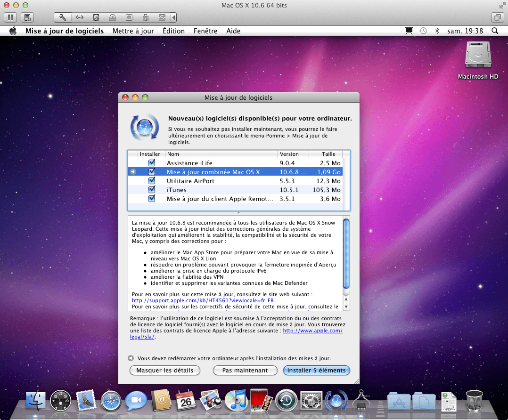
Task: Uncheck iTunes install checkbox
Action: 152,189
